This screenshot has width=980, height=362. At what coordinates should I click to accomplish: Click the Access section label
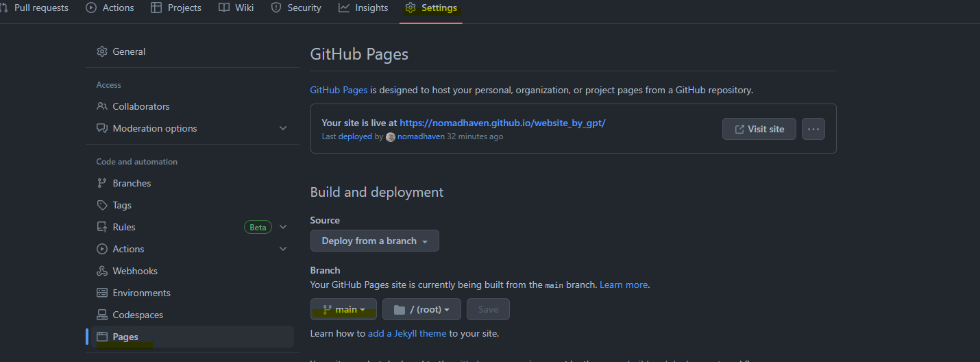click(108, 85)
